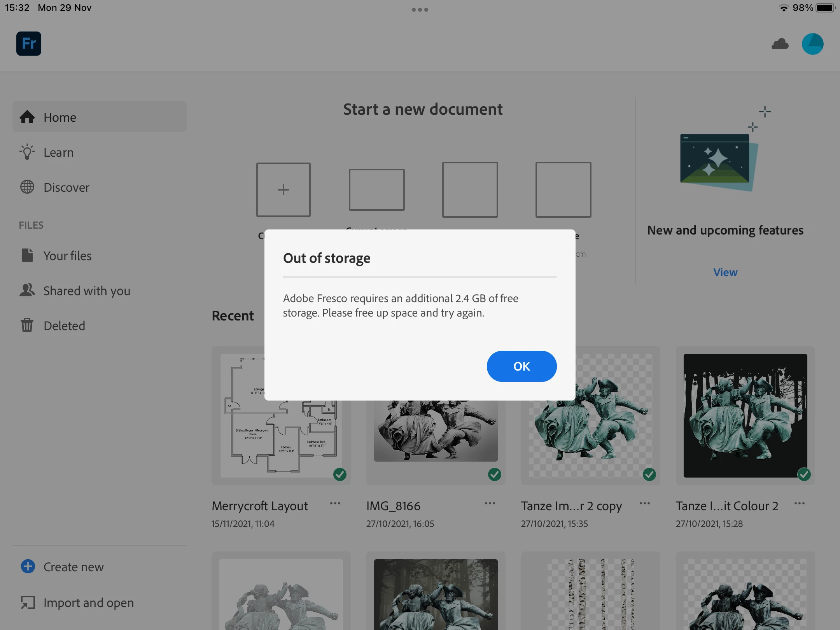The height and width of the screenshot is (630, 840).
Task: Open Tanze I...it Colour 2 thumbnail
Action: coord(745,415)
